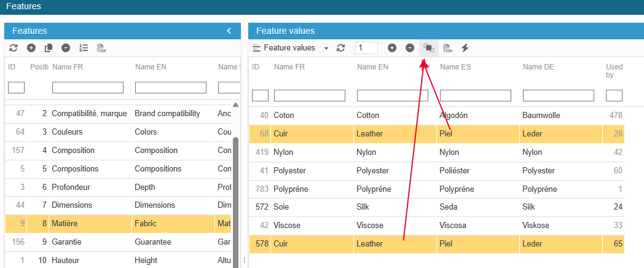
Task: Refresh the Features list
Action: coord(14,48)
